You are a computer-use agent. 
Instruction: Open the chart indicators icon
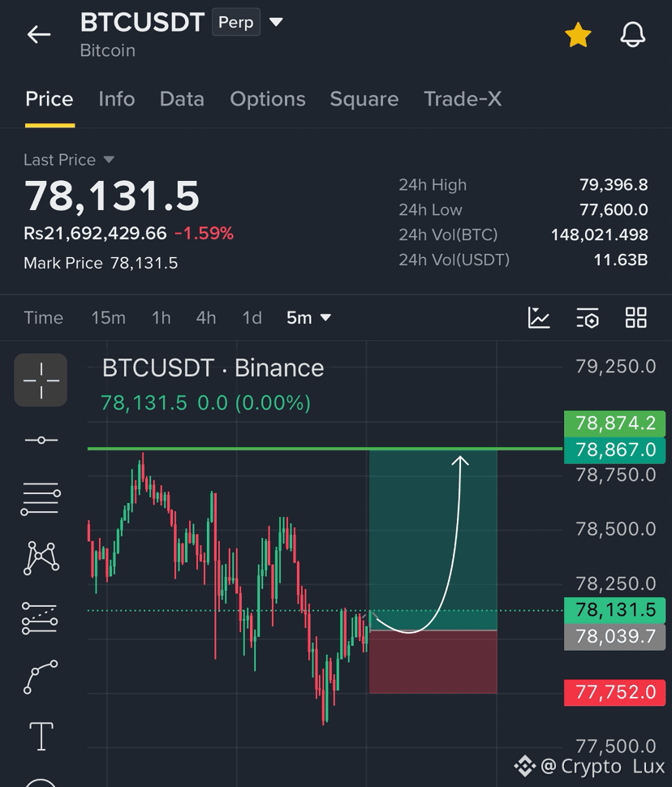[x=539, y=318]
